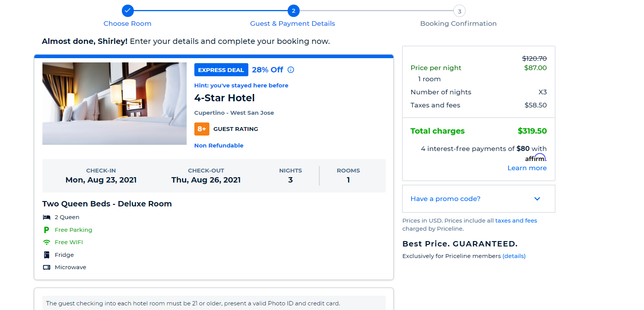Select the Guest & Payment Details step
Viewport: 644px width, 310px height.
tap(292, 23)
